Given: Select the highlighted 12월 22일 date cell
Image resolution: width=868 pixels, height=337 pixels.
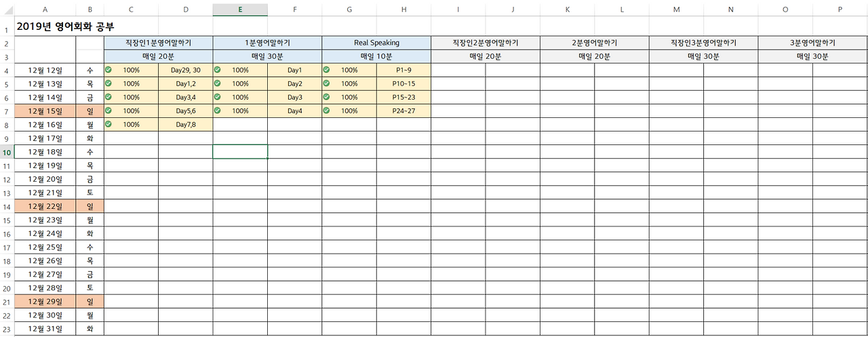Looking at the screenshot, I should 45,206.
